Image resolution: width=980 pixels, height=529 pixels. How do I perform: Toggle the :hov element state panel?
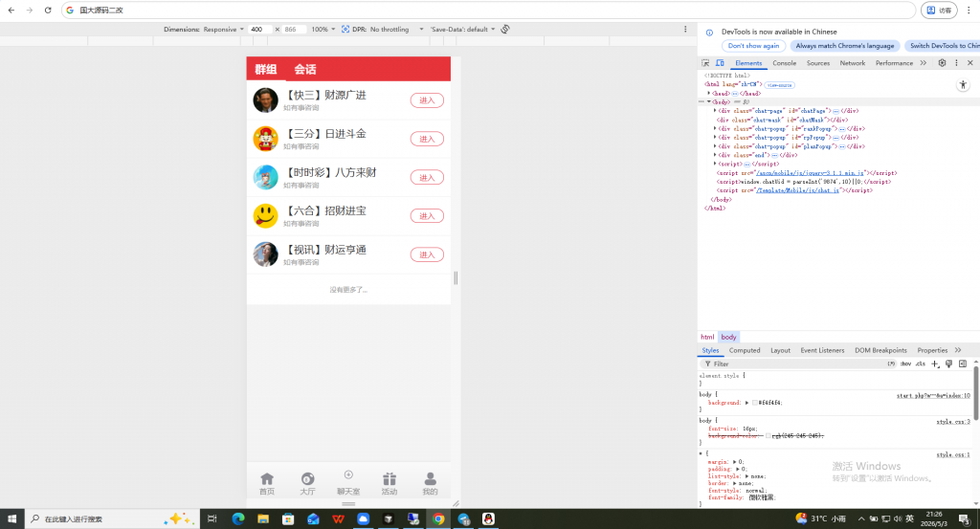[905, 364]
